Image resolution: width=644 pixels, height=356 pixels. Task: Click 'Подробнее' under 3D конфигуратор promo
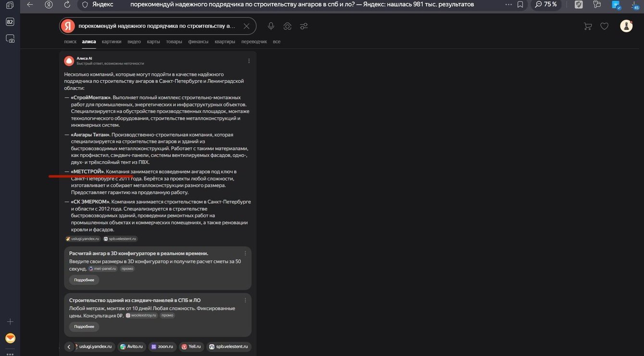[x=84, y=280]
